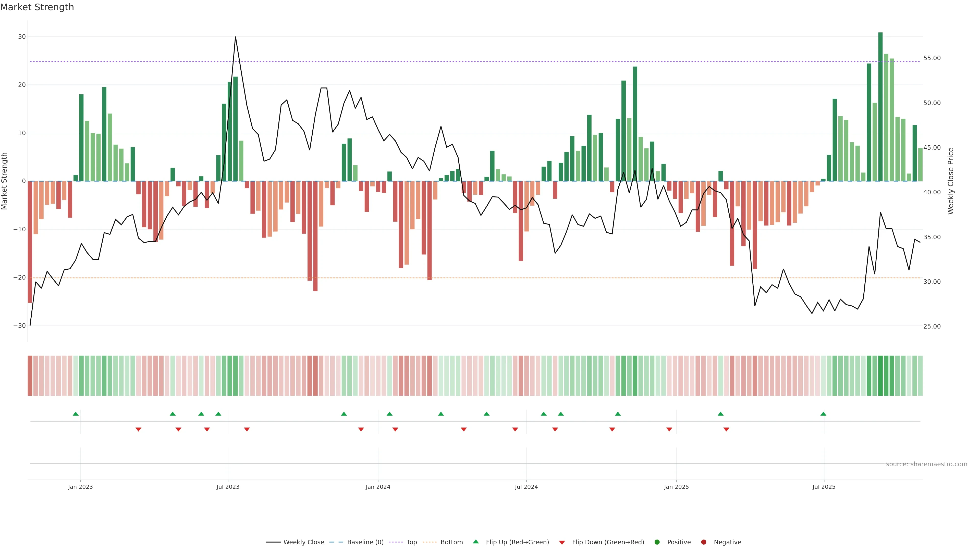Click the last green flip-up marker near Jul 2025
This screenshot has width=980, height=551.
(x=823, y=414)
